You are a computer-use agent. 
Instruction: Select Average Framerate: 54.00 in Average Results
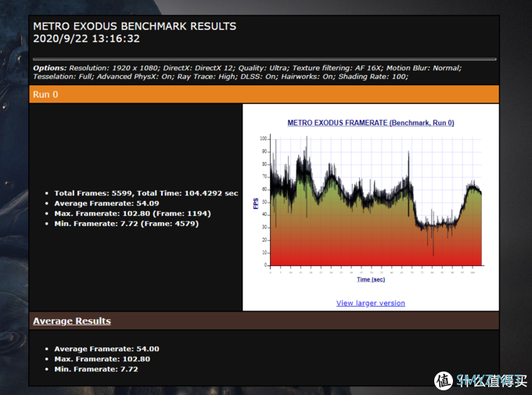pos(106,349)
